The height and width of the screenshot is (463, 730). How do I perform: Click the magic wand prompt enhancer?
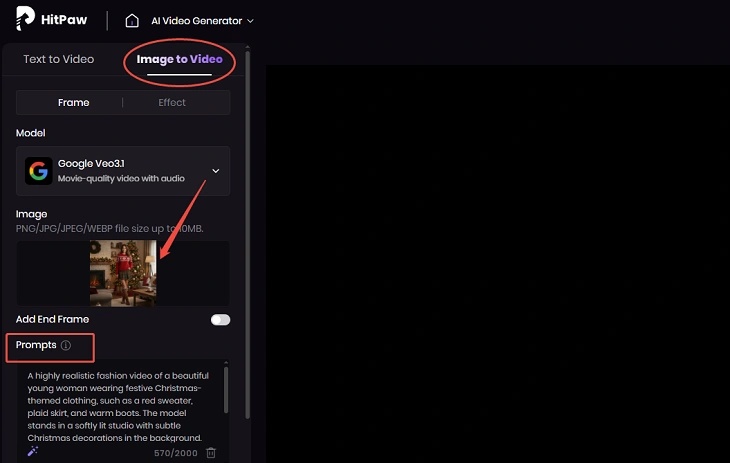click(33, 451)
